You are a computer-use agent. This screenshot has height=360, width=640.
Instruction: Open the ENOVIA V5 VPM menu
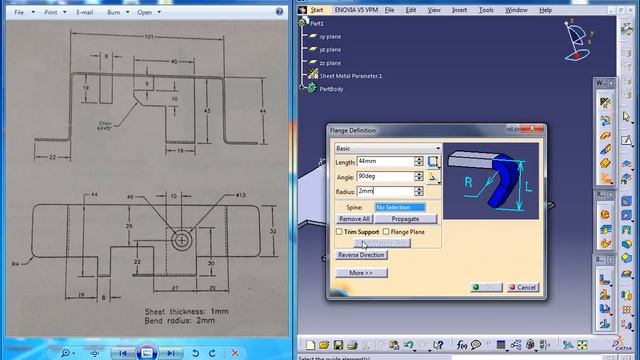coord(356,10)
